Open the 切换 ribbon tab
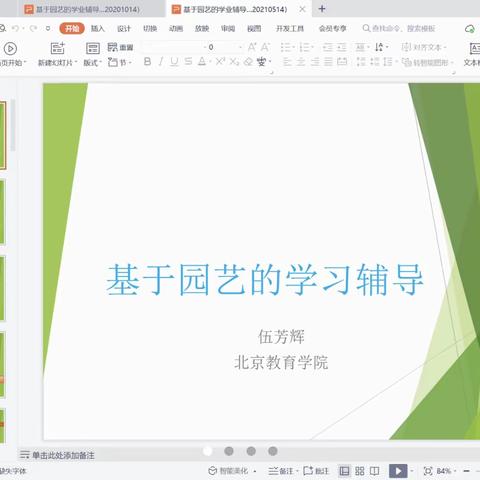 pyautogui.click(x=150, y=29)
